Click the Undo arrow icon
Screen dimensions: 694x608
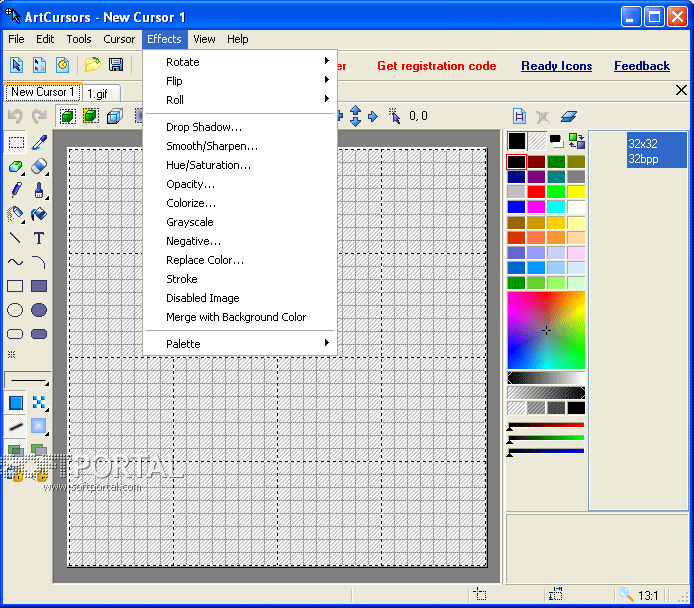point(16,116)
